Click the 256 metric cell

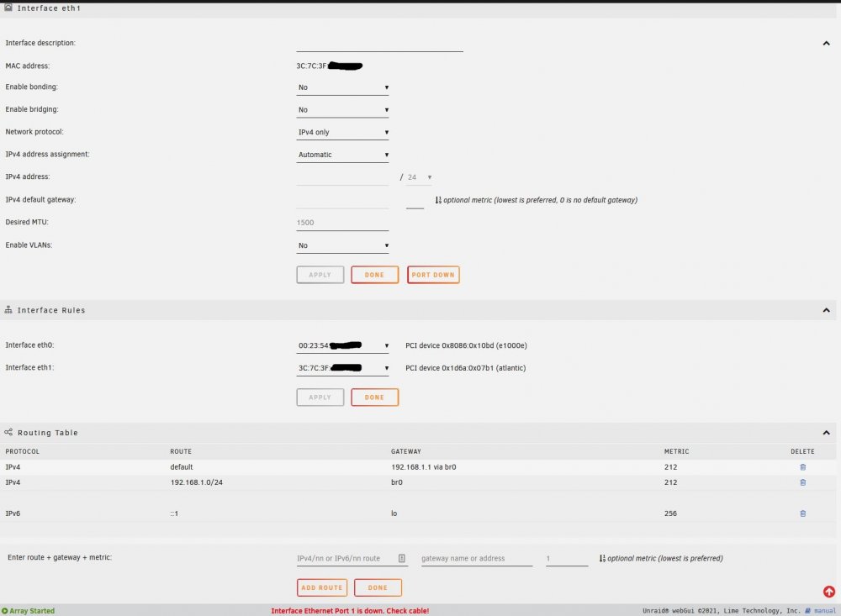(670, 513)
